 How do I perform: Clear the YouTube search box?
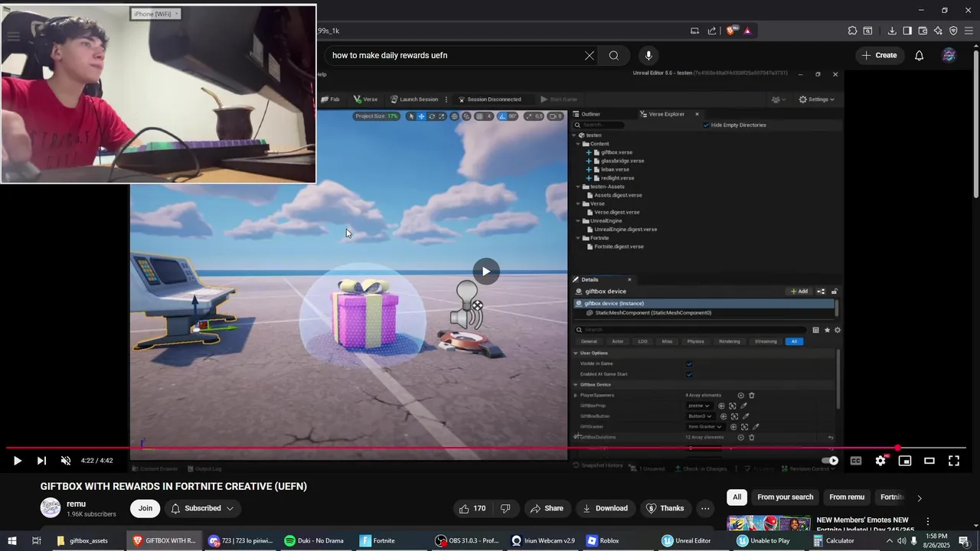(x=590, y=55)
